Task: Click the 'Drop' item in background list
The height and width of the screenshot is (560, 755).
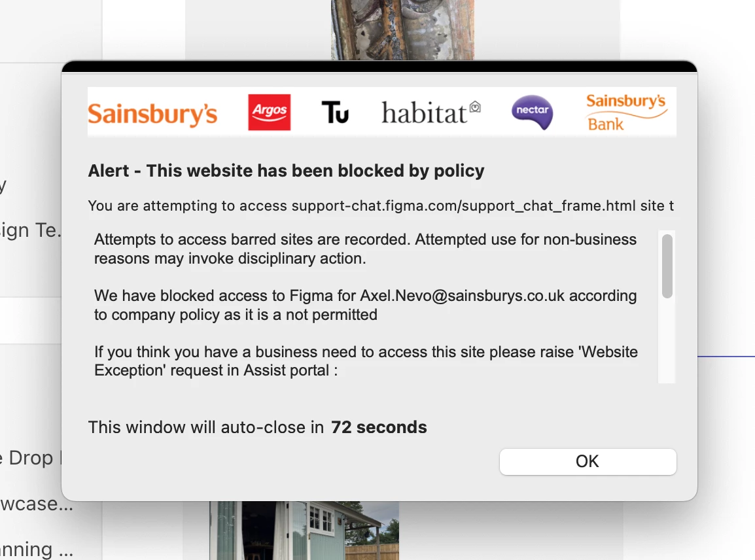Action: (31, 458)
